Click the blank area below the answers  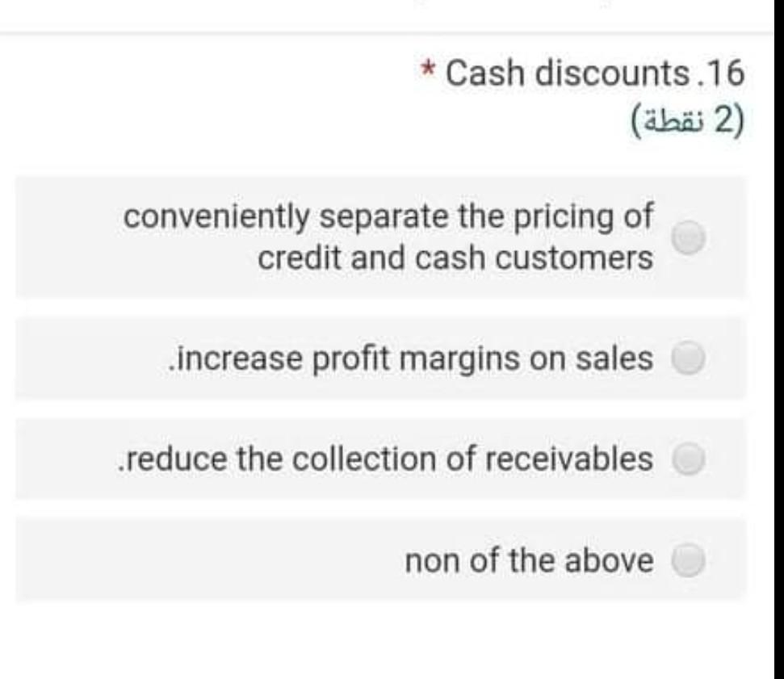388,638
